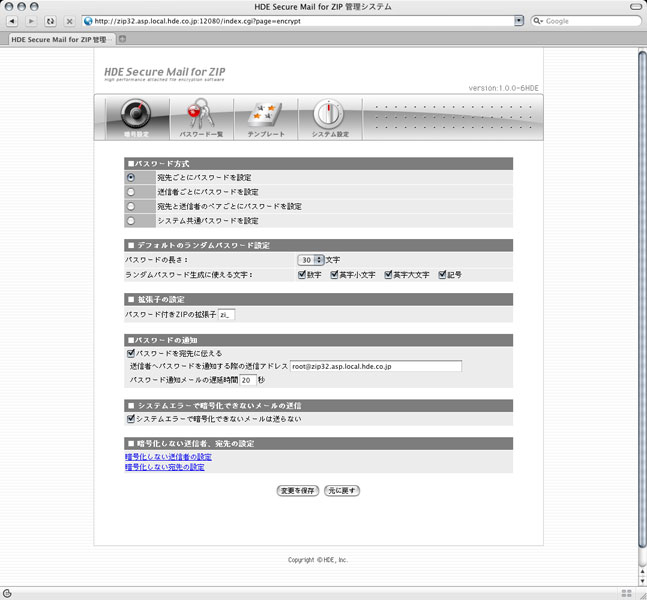Click the status bar icon at bottom left

click(7, 593)
